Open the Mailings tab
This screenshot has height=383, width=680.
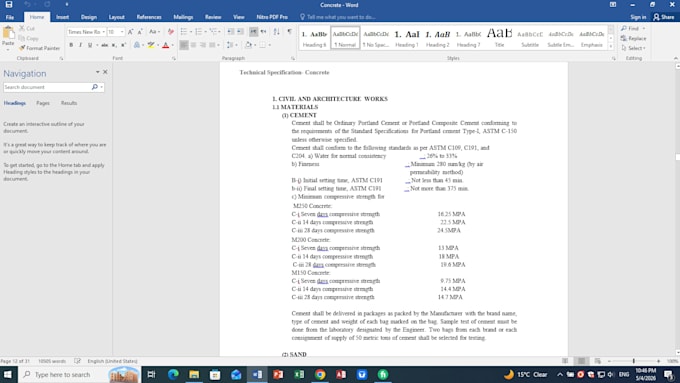click(183, 17)
